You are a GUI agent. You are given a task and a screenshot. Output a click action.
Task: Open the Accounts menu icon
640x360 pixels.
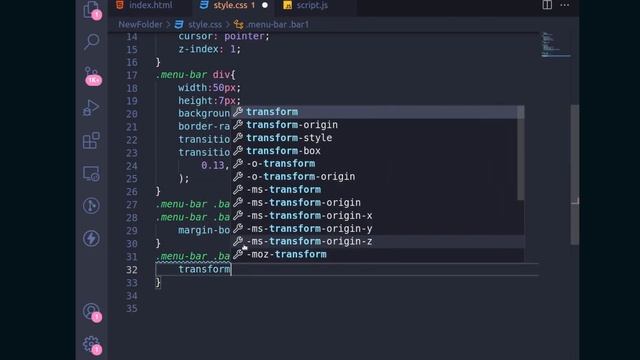92,313
